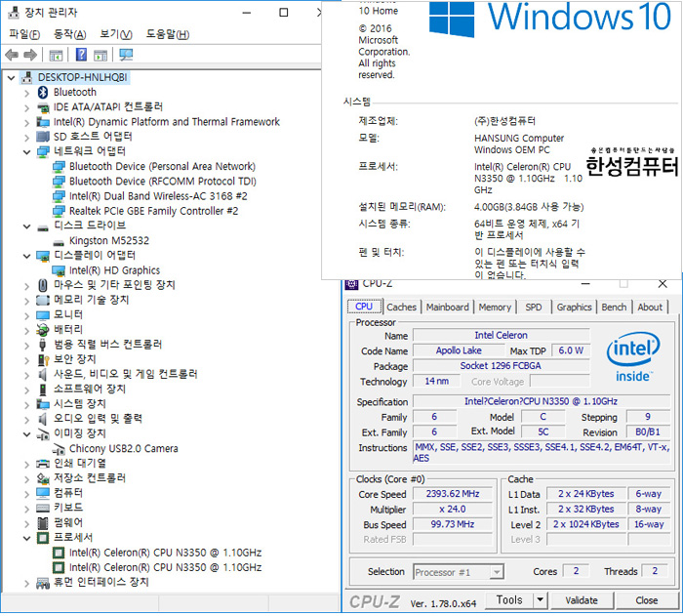
Task: Select the Bluetooth category icon
Action: point(43,93)
